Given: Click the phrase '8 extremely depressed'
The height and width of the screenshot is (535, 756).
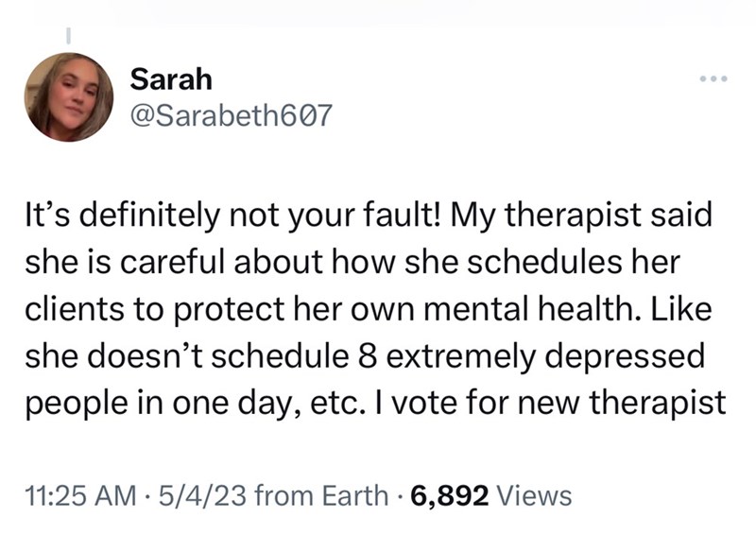Looking at the screenshot, I should click(531, 356).
